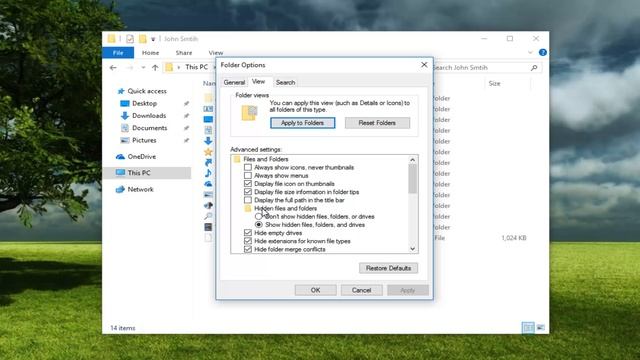Image resolution: width=640 pixels, height=360 pixels.
Task: Confirm the dialog with OK
Action: pos(316,290)
